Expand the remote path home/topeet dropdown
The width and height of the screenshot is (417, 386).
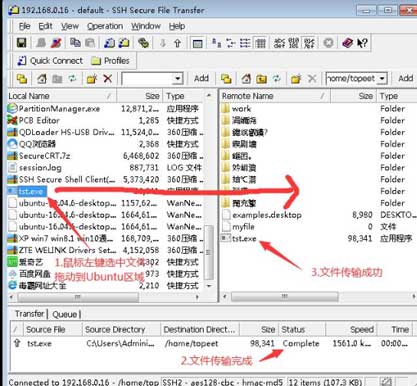point(382,79)
